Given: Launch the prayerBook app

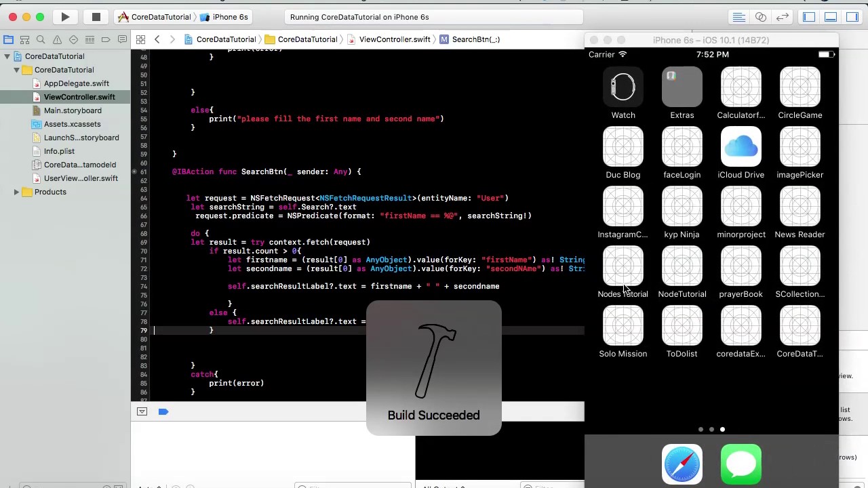Looking at the screenshot, I should coord(741,266).
